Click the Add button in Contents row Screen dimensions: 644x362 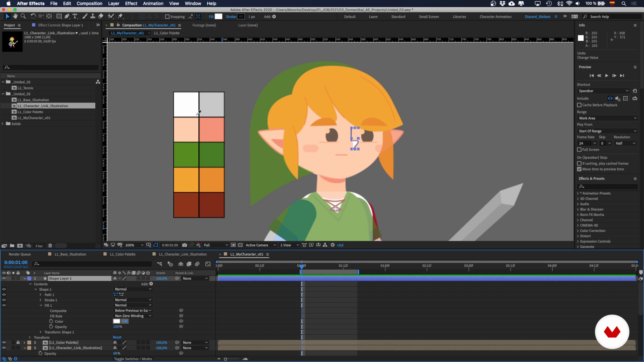click(151, 284)
